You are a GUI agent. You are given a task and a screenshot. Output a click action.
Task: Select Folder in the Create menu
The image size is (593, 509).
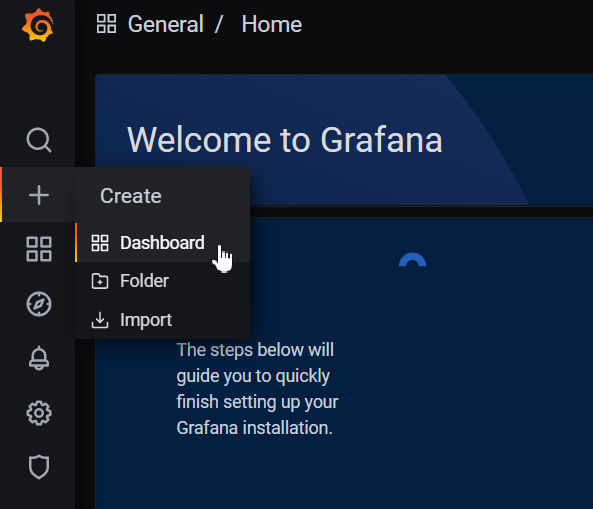point(163,281)
